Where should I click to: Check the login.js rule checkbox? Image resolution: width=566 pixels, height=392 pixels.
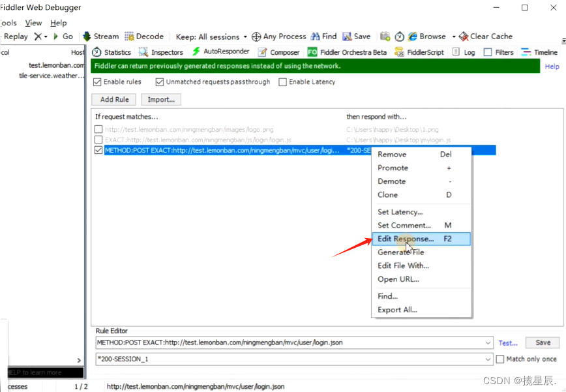pyautogui.click(x=98, y=140)
